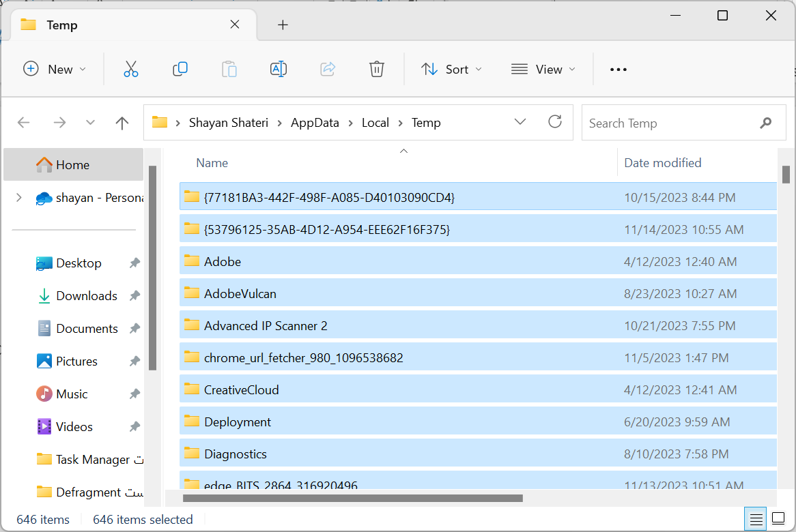Expand chevron after Shayan Shateri breadcrumb
Image resolution: width=796 pixels, height=532 pixels.
279,123
